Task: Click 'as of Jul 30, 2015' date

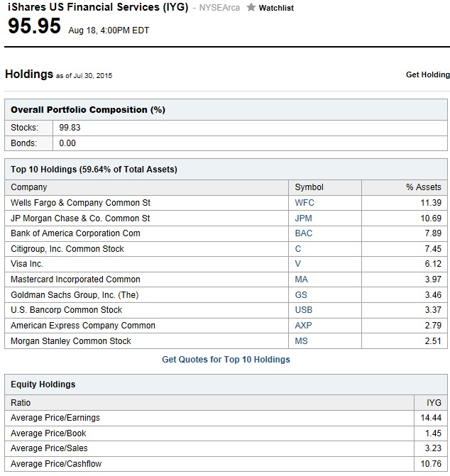Action: point(84,76)
